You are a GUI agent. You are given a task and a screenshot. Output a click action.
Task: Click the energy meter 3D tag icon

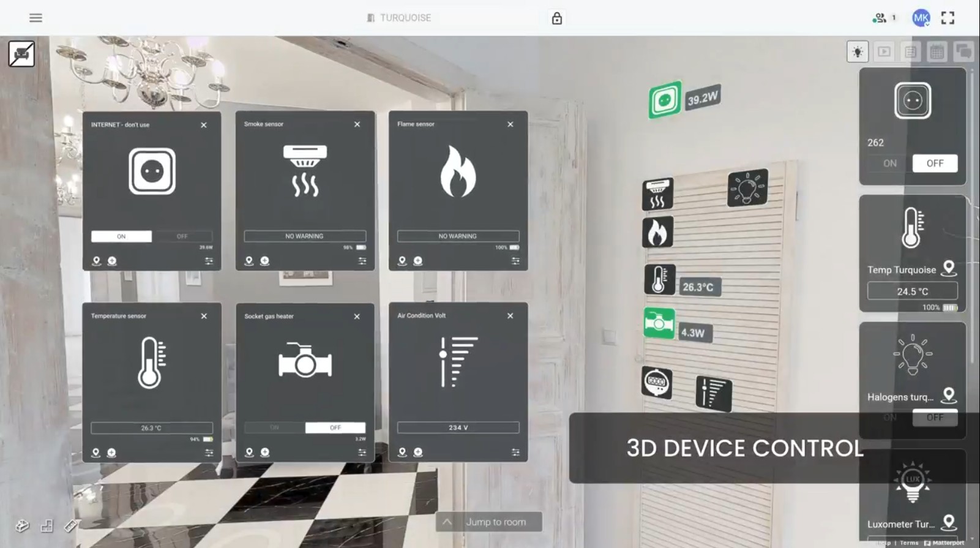[x=657, y=383]
